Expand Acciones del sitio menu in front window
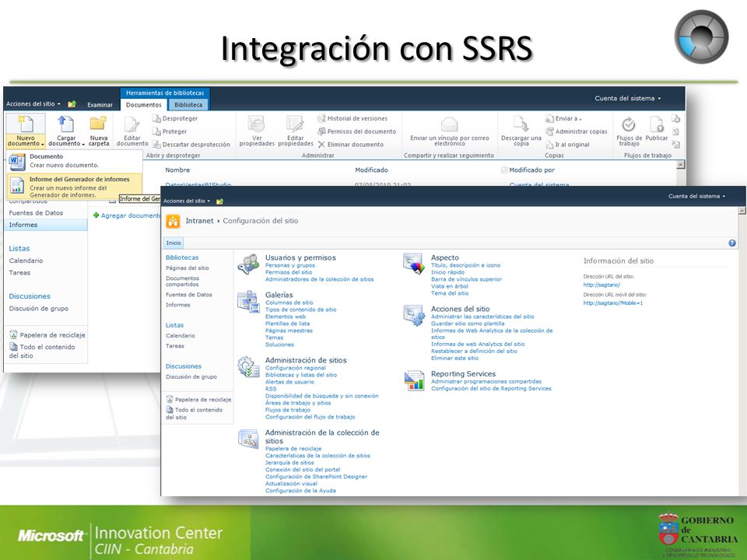This screenshot has width=747, height=560. click(186, 201)
